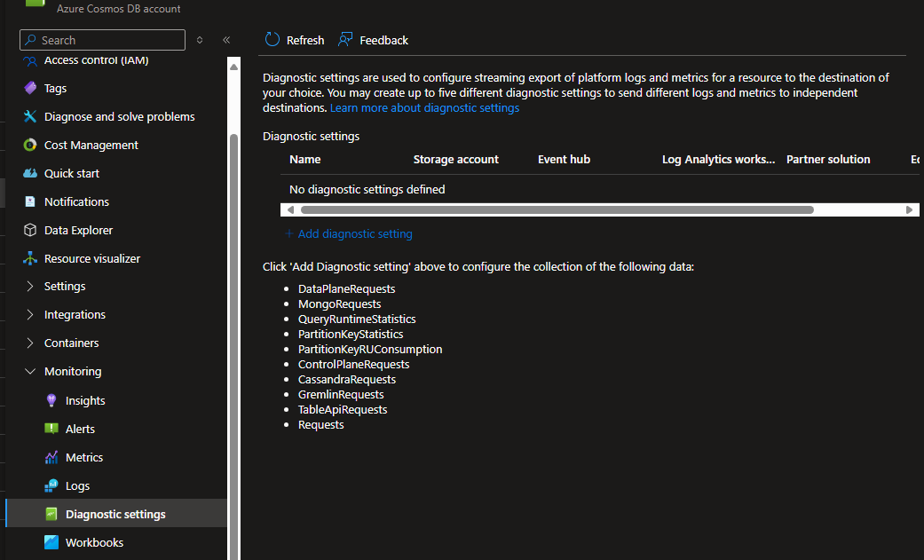
Task: Click the Refresh icon in toolbar
Action: click(x=273, y=40)
